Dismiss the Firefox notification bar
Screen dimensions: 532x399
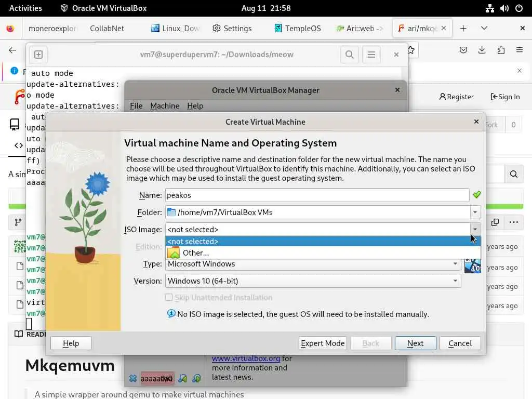[520, 71]
